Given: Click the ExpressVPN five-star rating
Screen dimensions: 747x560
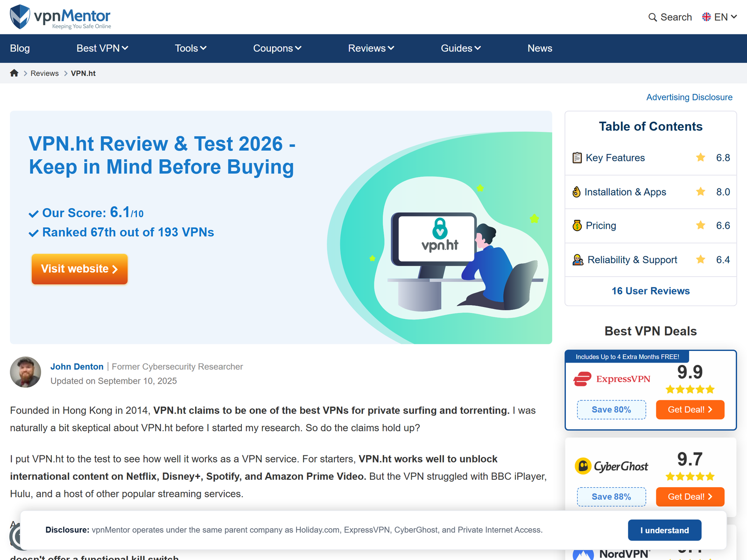Looking at the screenshot, I should pyautogui.click(x=690, y=390).
